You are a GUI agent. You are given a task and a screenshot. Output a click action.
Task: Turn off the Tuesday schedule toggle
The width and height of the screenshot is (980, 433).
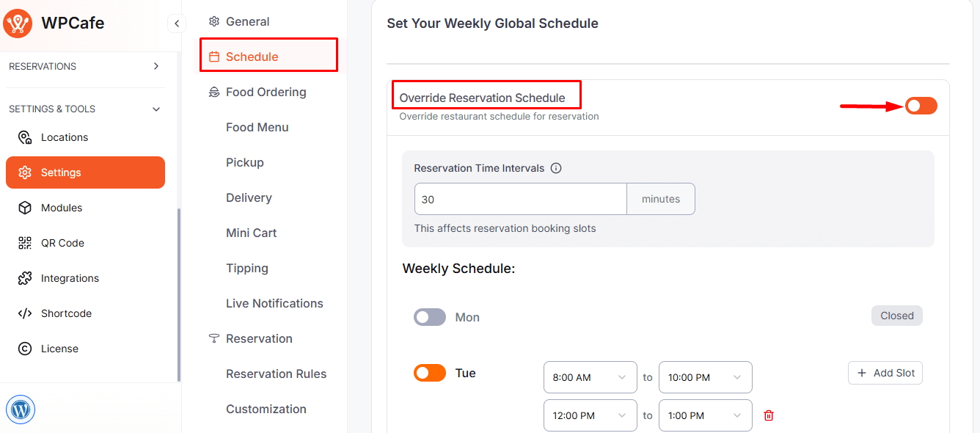(x=429, y=373)
